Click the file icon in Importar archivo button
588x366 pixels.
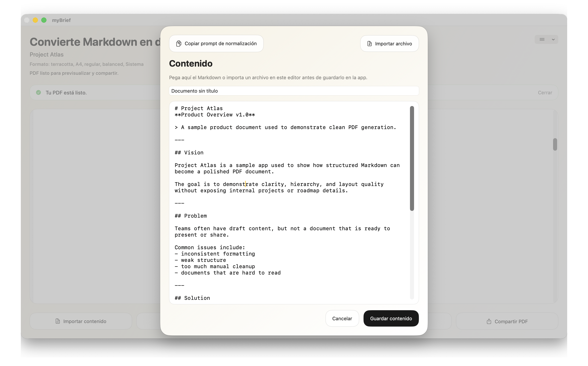pos(369,44)
